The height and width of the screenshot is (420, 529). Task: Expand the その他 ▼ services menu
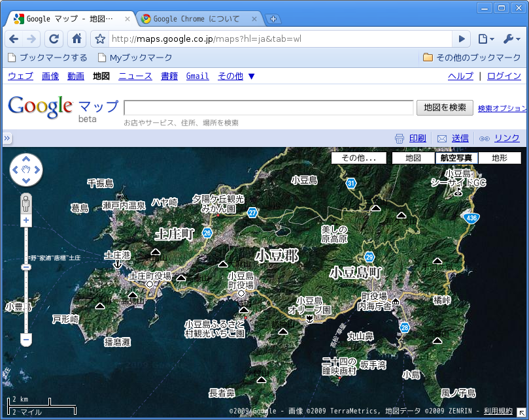pyautogui.click(x=236, y=76)
